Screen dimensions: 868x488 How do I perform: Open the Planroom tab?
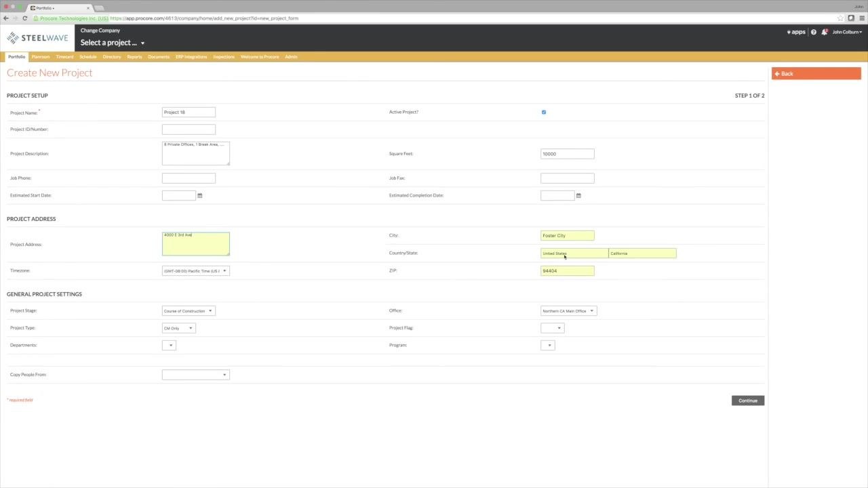(41, 57)
